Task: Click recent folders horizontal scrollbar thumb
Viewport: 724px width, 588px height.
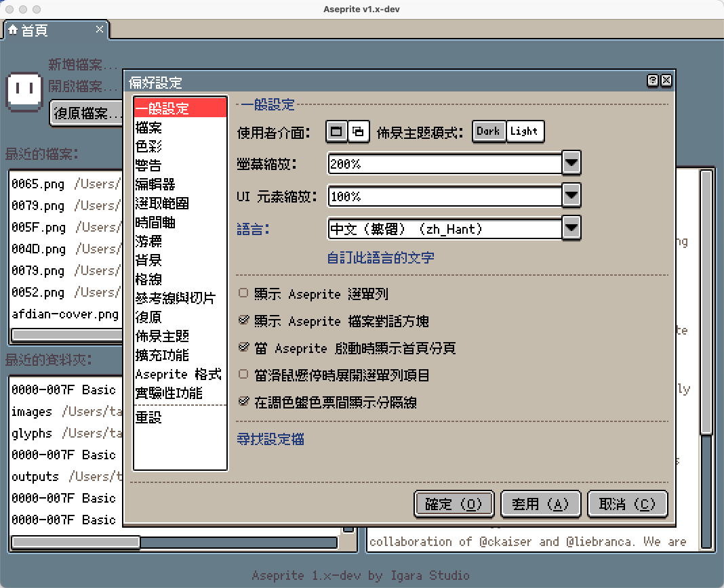Action: 76,543
